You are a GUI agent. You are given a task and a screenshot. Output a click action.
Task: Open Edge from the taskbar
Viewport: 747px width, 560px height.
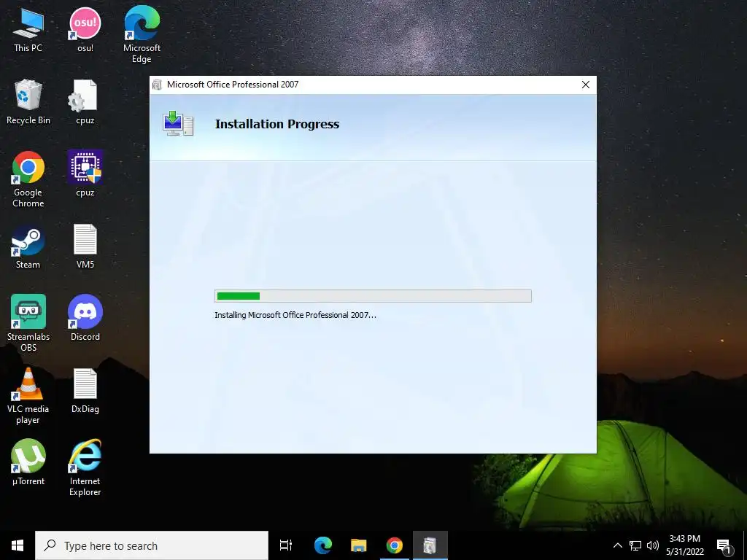(322, 545)
